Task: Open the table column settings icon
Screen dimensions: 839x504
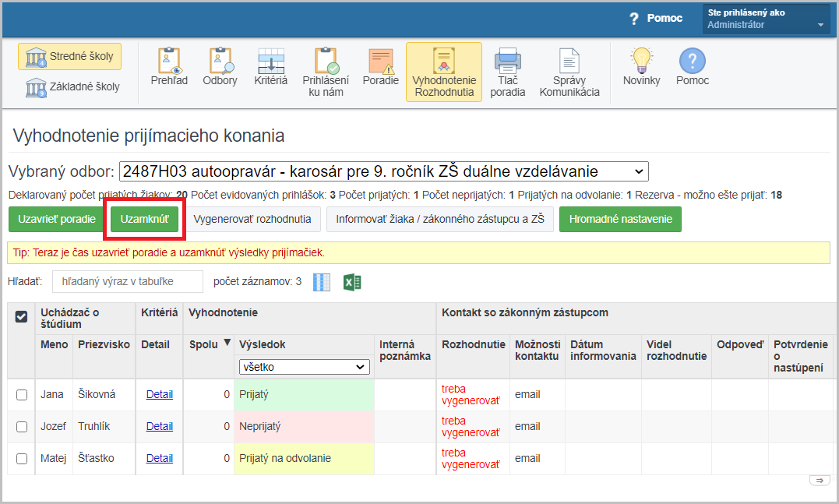Action: coord(322,282)
